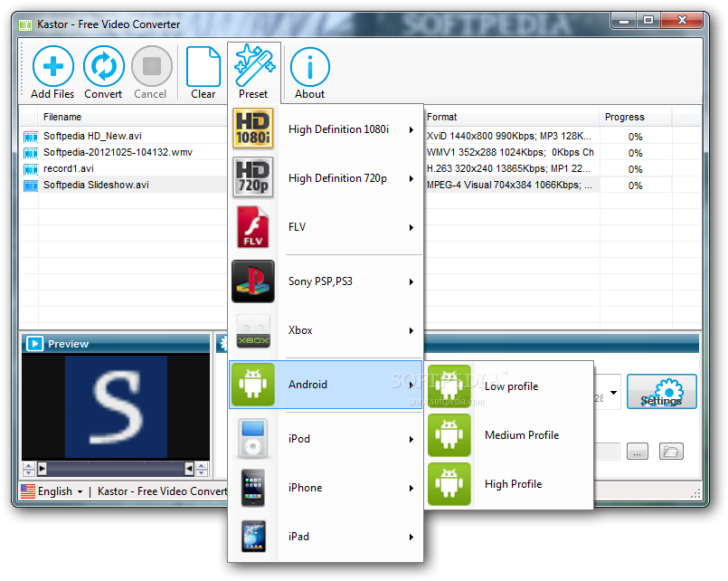Click the iPod device icon
Viewport: 728px width, 581px height.
pos(253,439)
